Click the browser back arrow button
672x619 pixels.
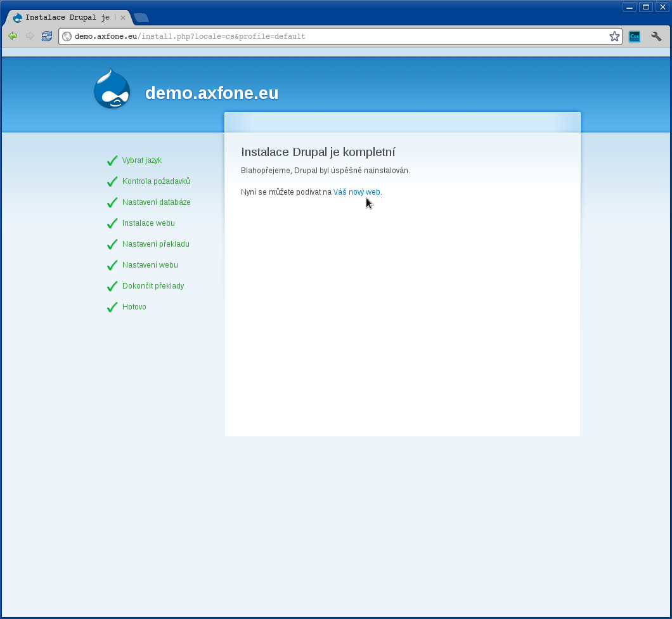pyautogui.click(x=12, y=36)
